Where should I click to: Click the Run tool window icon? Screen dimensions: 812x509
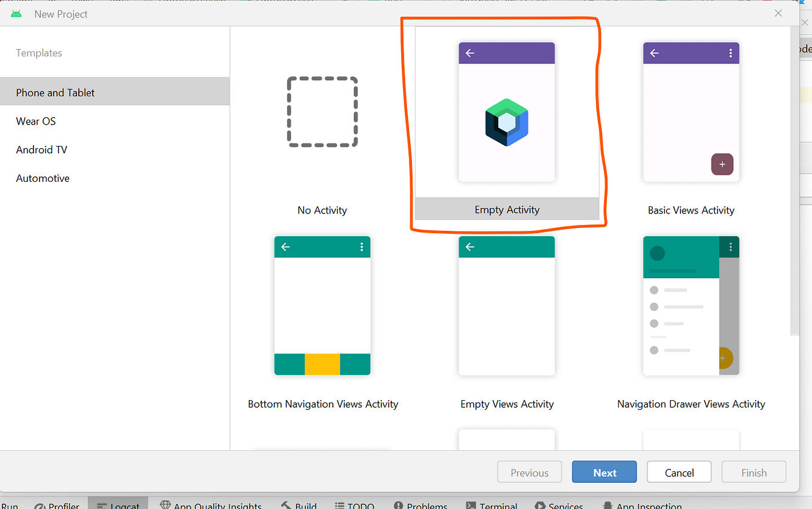[x=10, y=505]
